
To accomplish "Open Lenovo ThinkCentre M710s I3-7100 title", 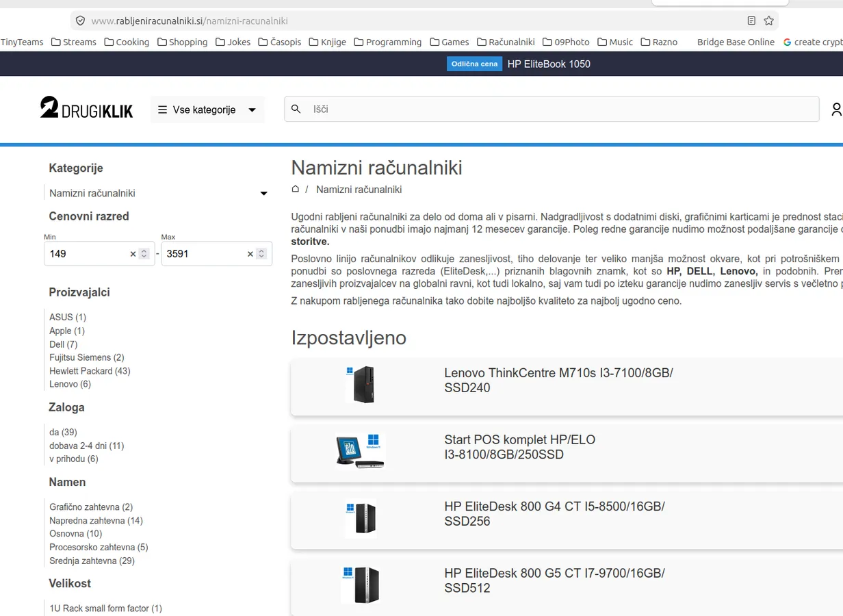I will coord(558,381).
